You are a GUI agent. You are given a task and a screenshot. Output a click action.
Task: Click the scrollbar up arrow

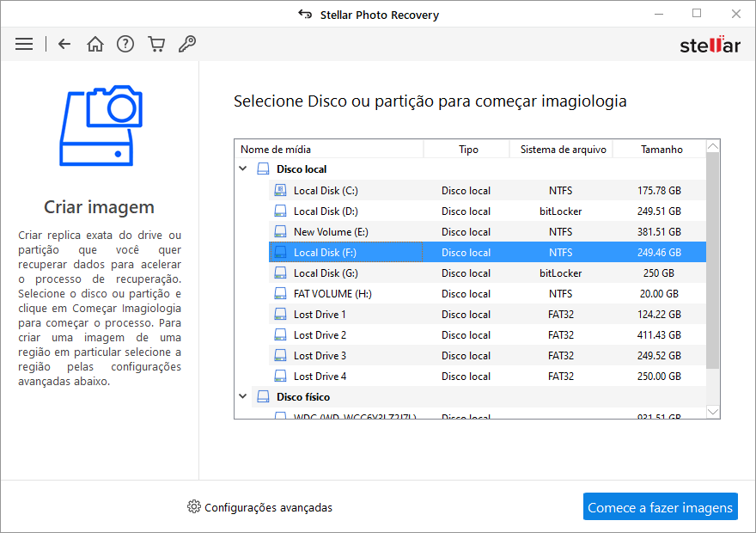pos(712,147)
